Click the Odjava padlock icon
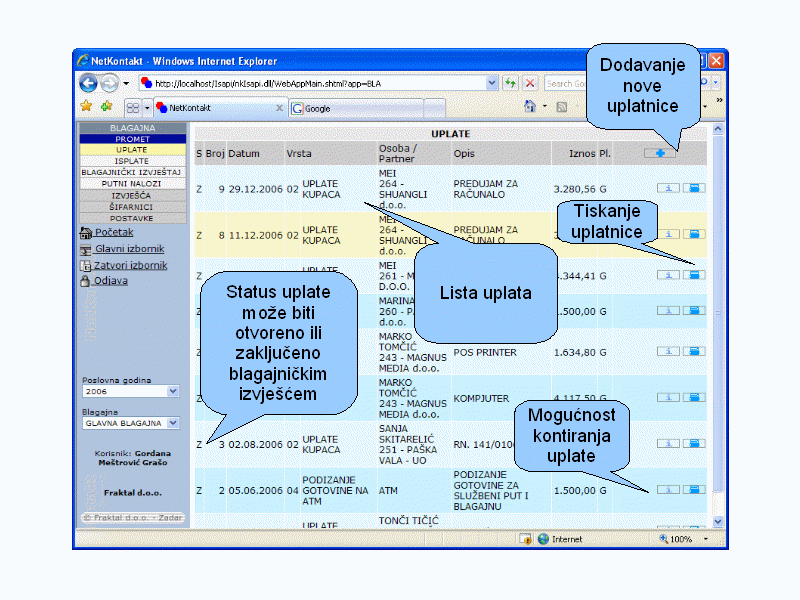This screenshot has height=600, width=800. 85,281
